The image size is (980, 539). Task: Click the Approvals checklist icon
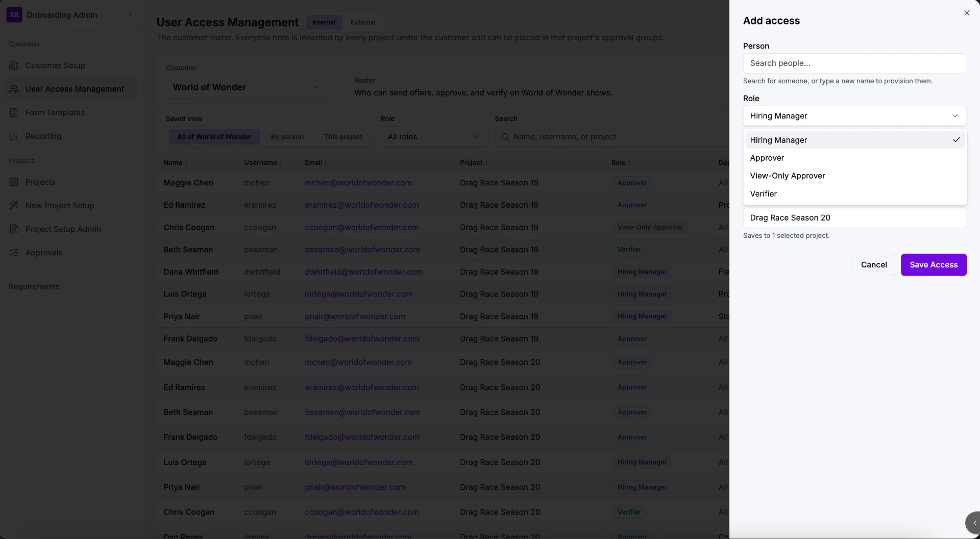coord(14,253)
